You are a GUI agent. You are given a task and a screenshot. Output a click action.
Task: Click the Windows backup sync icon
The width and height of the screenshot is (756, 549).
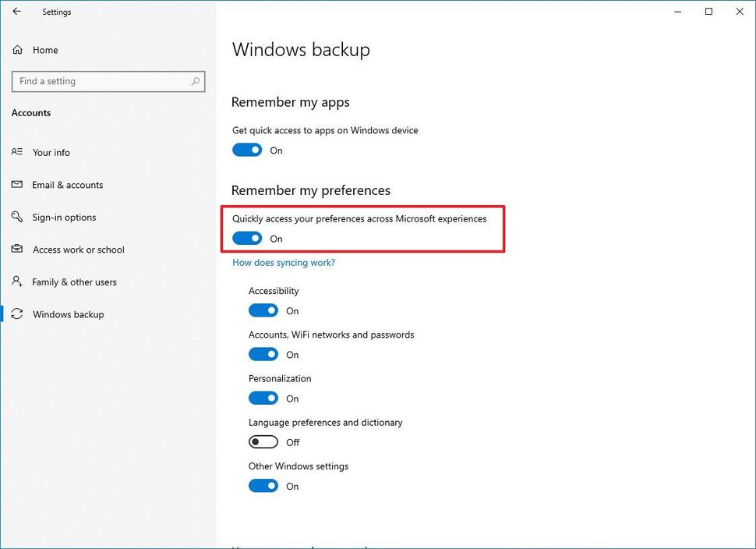pos(17,314)
